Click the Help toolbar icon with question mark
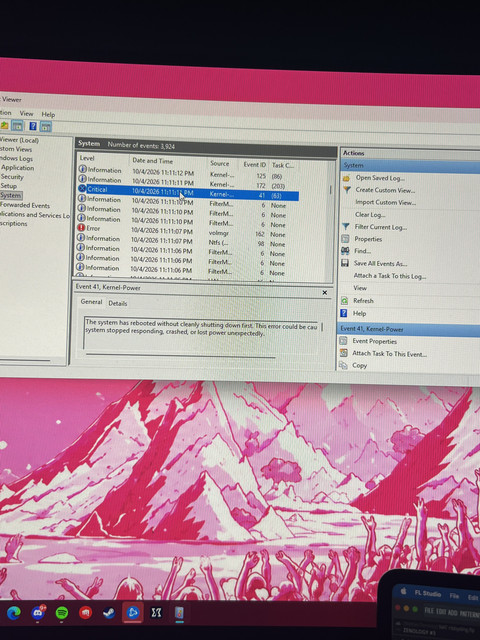 33,126
